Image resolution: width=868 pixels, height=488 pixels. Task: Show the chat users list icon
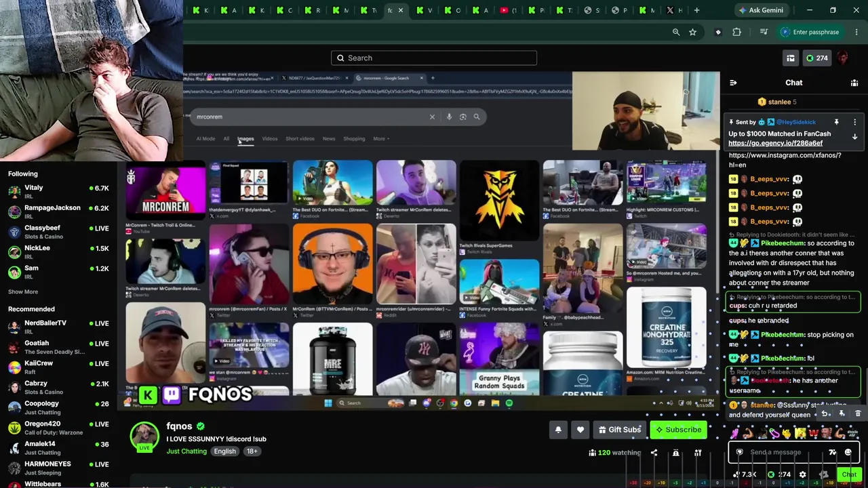(x=854, y=83)
